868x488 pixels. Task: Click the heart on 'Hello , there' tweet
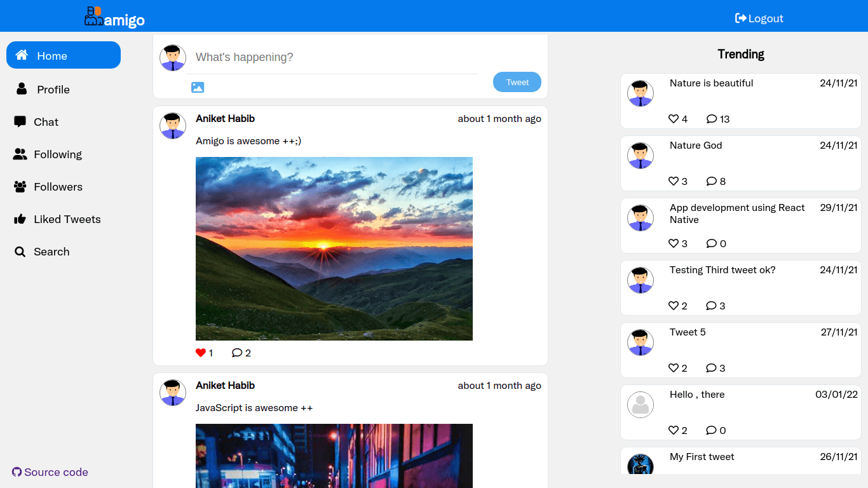[x=674, y=430]
